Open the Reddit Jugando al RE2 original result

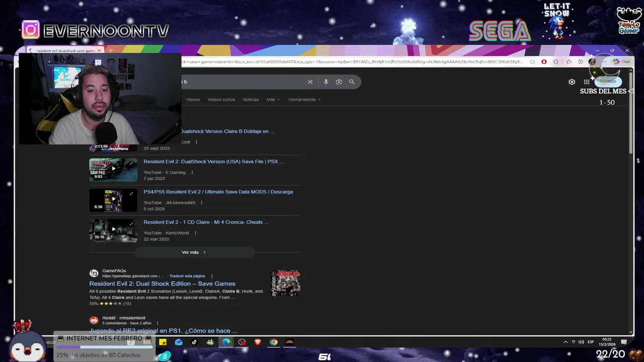click(x=163, y=331)
